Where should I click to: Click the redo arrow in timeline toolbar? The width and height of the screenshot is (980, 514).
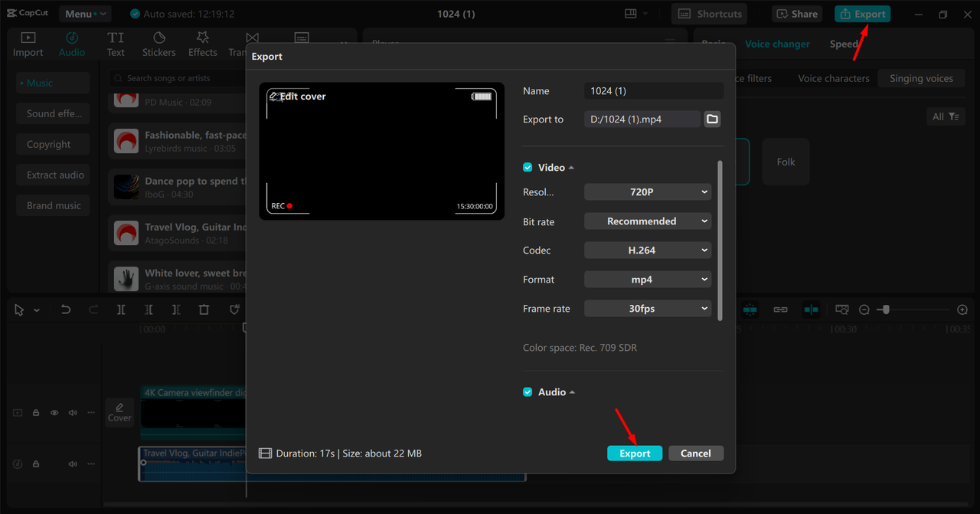(93, 309)
